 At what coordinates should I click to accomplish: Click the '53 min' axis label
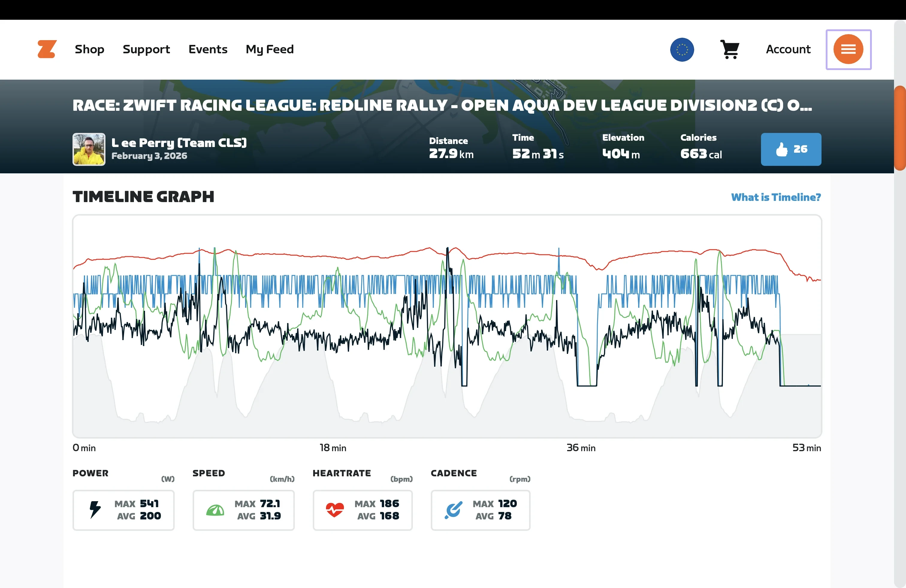pos(807,448)
